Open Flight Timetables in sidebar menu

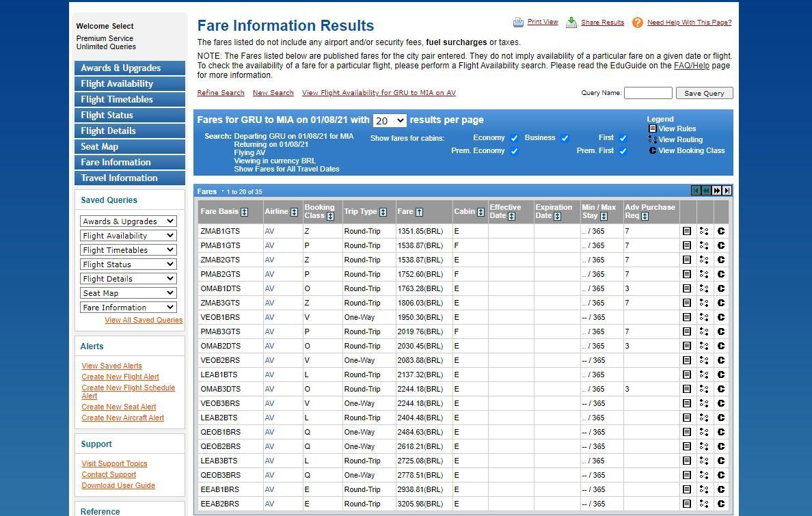(129, 100)
